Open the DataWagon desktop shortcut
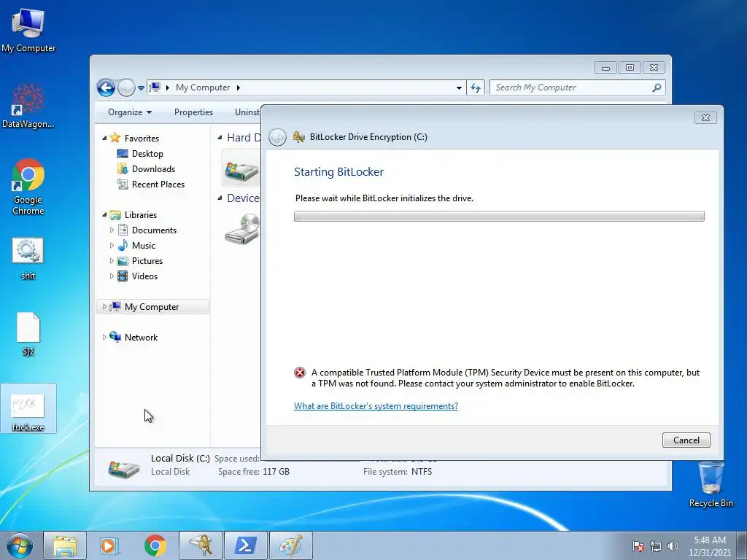This screenshot has width=747, height=560. tap(28, 105)
